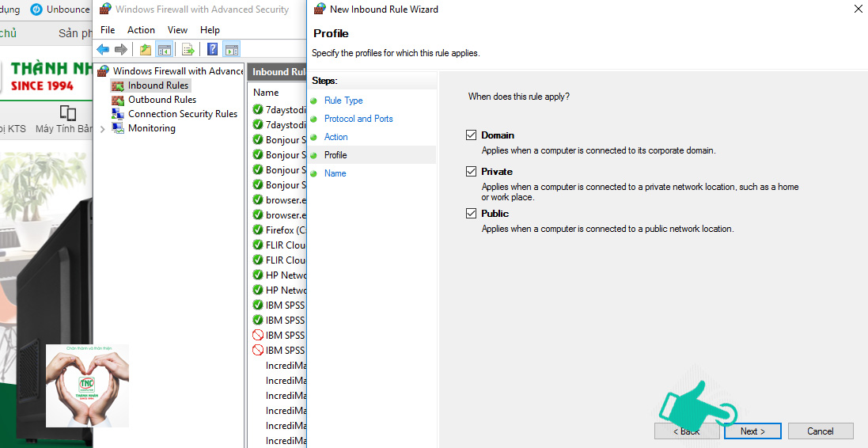Click the gray Forward arrow in firewall toolbar
The image size is (868, 448).
point(121,49)
